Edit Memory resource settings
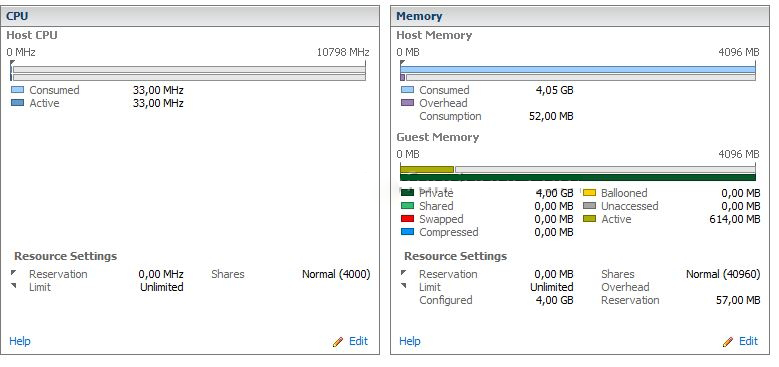Image resolution: width=779 pixels, height=367 pixels. tap(748, 341)
